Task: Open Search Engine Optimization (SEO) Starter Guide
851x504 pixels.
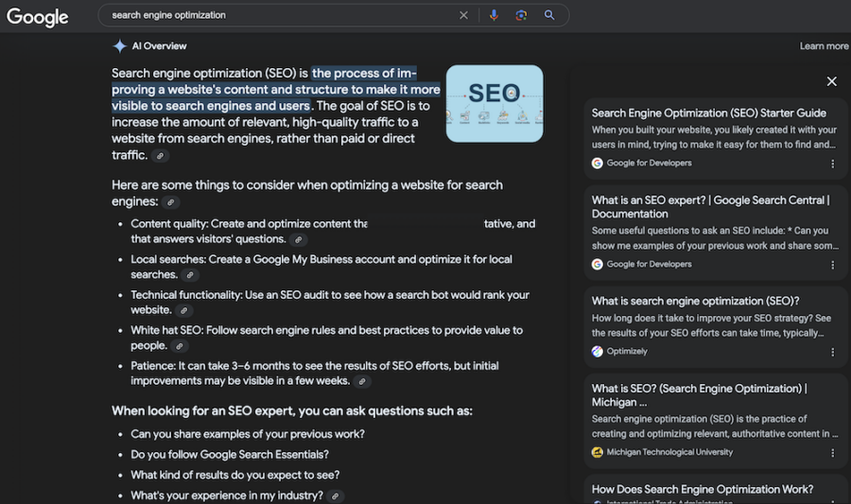Action: (x=708, y=113)
